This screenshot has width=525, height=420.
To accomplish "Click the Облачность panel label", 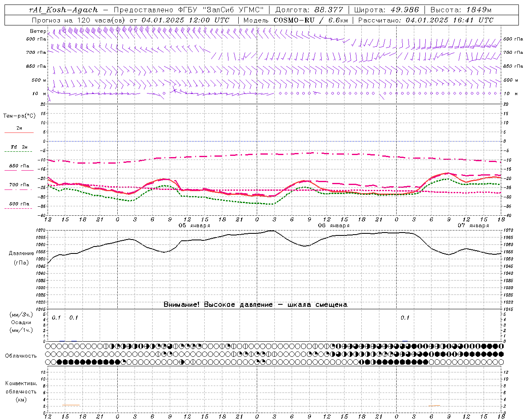I will (21, 356).
